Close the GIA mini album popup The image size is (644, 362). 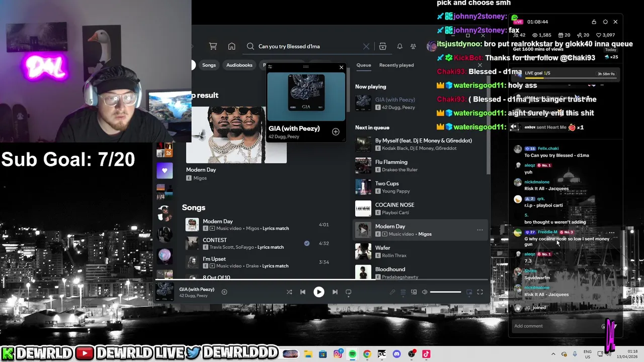pyautogui.click(x=342, y=67)
